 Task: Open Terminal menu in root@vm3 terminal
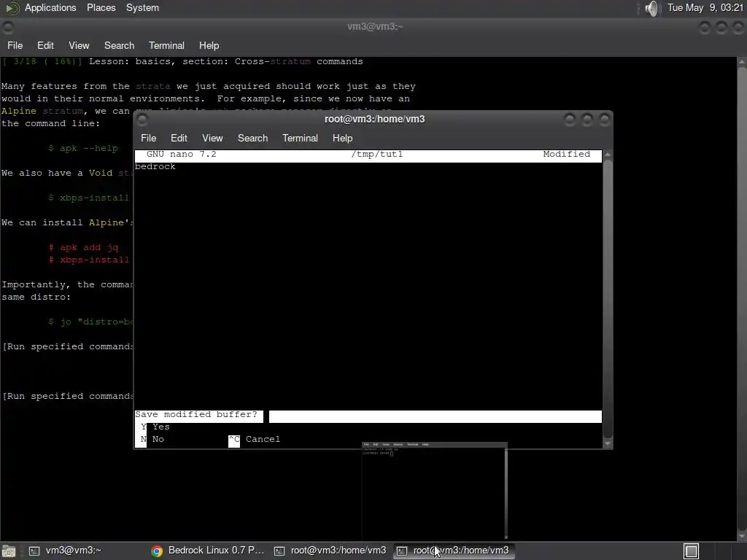tap(300, 138)
